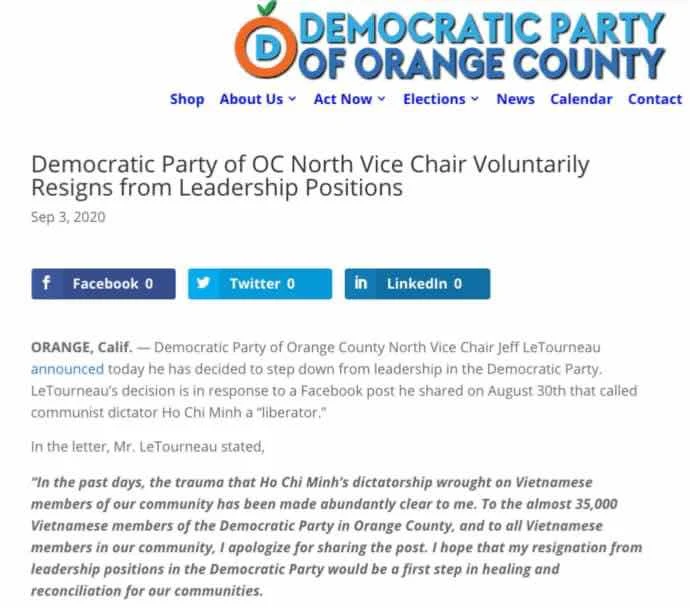Share the article via Twitter button

click(260, 284)
